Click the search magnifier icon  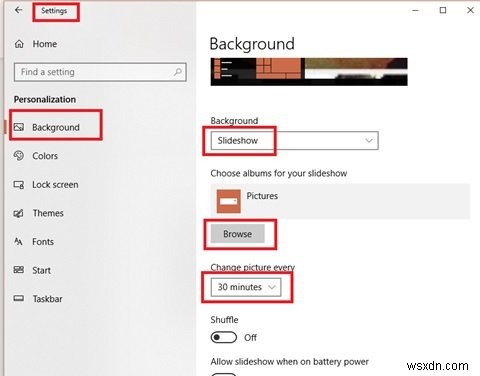tap(178, 72)
